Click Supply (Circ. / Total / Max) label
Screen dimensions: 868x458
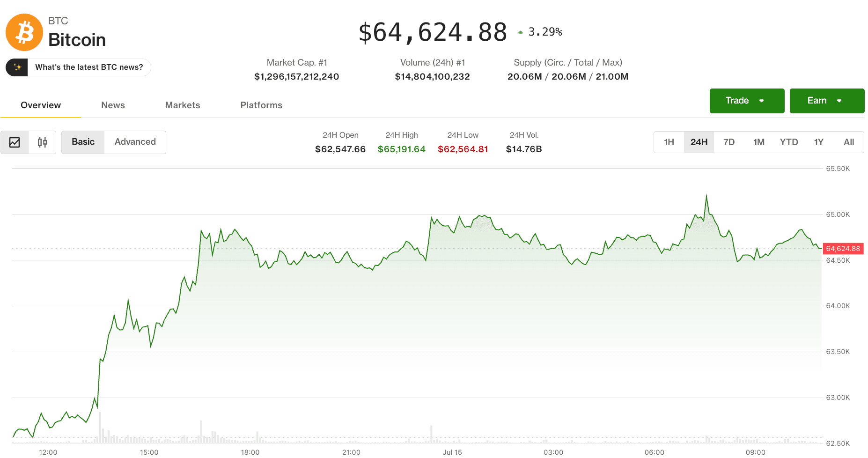[x=568, y=63]
